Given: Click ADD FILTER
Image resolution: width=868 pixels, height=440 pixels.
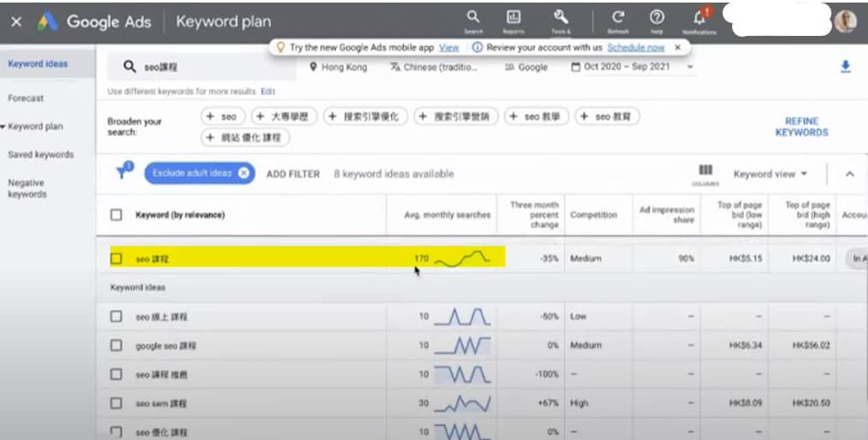Looking at the screenshot, I should point(292,174).
